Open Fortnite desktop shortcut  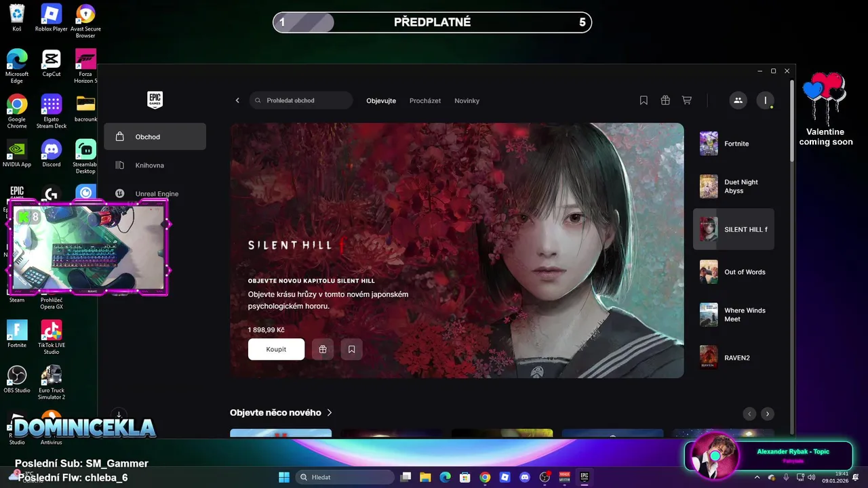(x=17, y=334)
